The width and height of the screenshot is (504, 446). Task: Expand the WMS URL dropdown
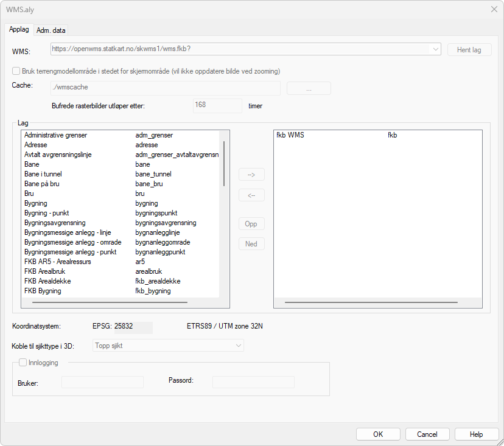435,49
